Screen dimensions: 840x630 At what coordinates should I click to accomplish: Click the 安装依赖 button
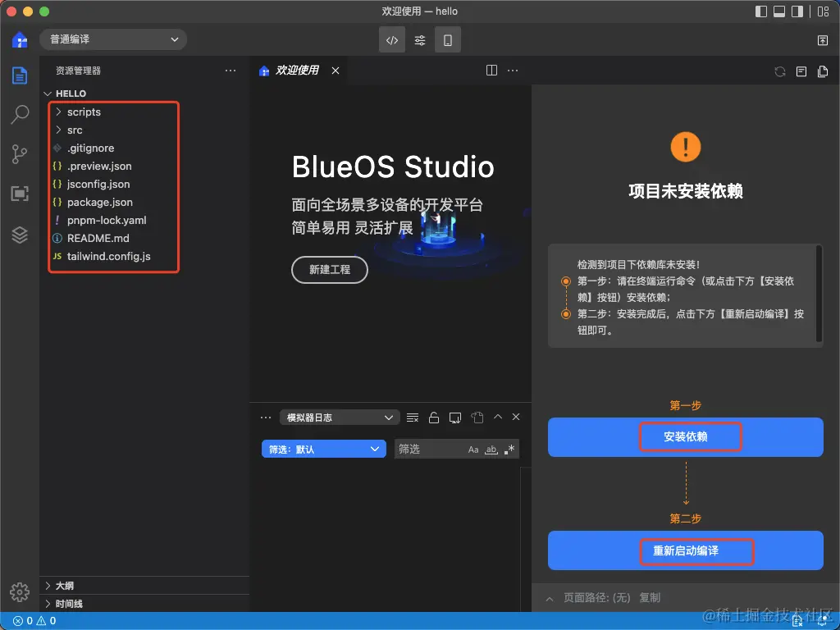pos(686,437)
